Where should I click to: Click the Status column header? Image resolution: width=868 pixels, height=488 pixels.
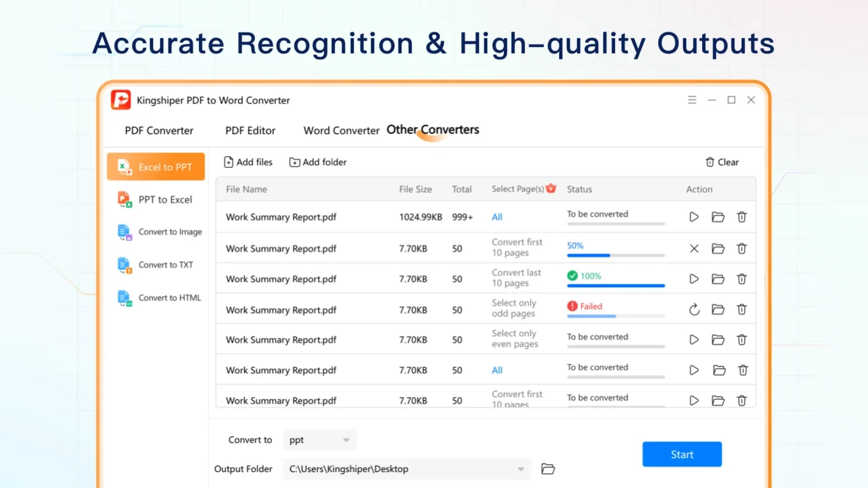pos(579,189)
